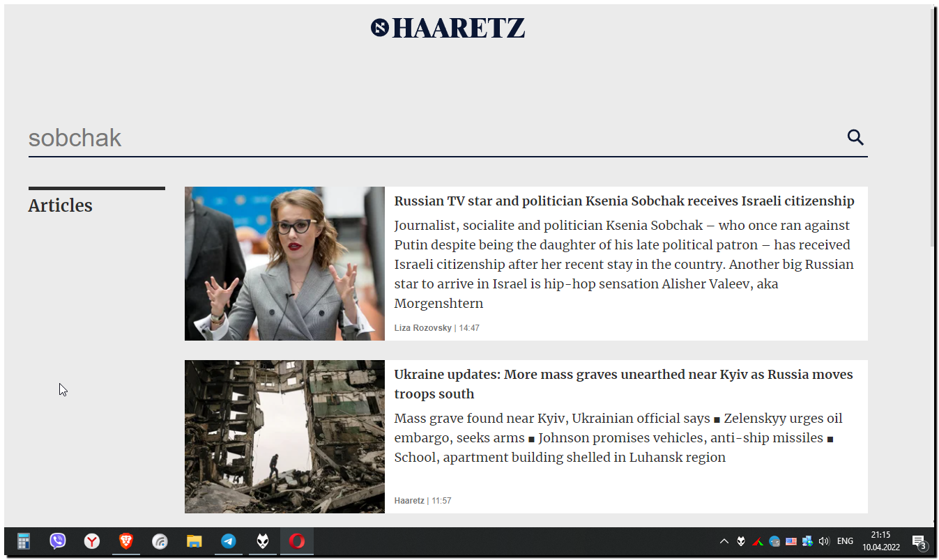Switch to Telegram in the taskbar
939x560 pixels.
point(229,541)
